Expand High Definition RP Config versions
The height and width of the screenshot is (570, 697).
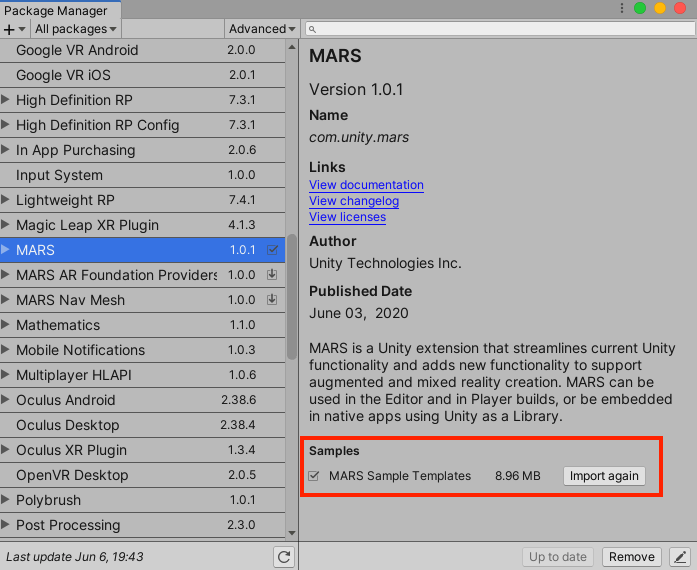tap(5, 124)
